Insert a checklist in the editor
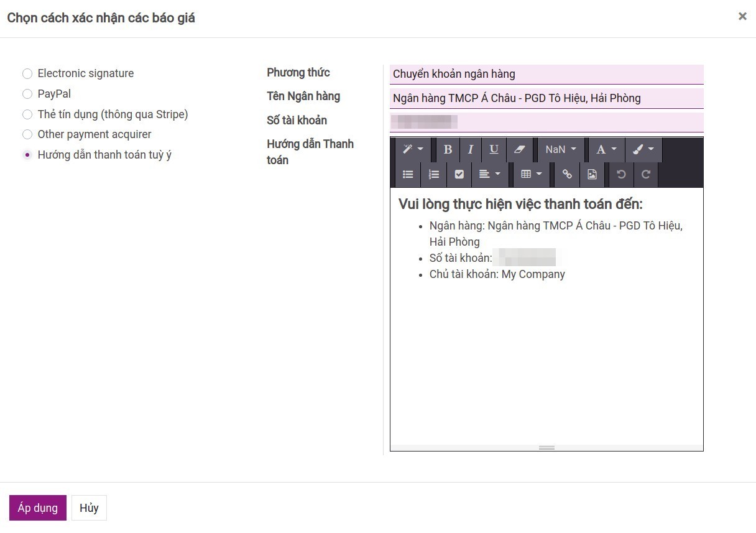The image size is (756, 533). (x=459, y=175)
